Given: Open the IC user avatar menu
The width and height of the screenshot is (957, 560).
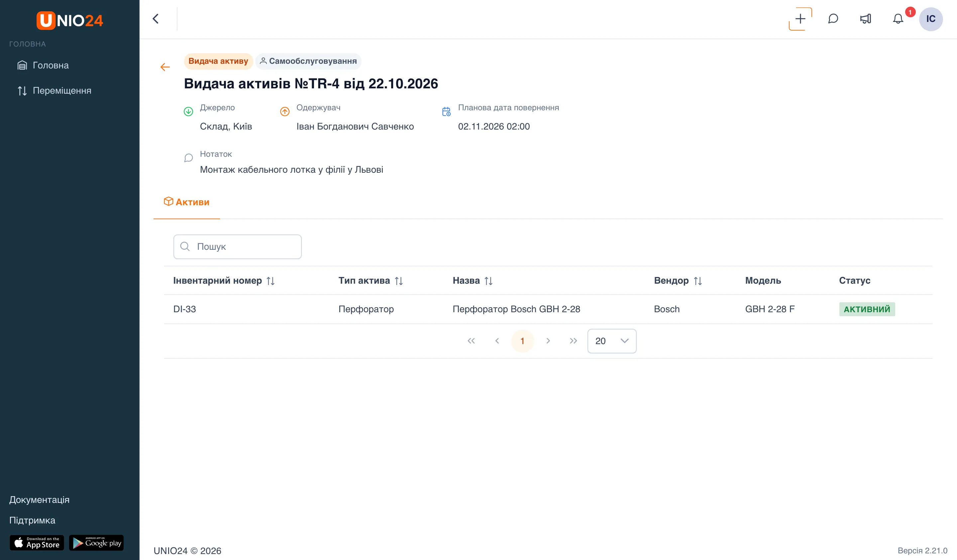Looking at the screenshot, I should (x=930, y=19).
